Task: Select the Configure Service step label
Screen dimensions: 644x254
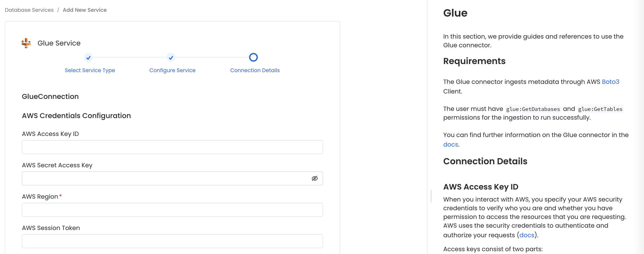Action: [172, 70]
